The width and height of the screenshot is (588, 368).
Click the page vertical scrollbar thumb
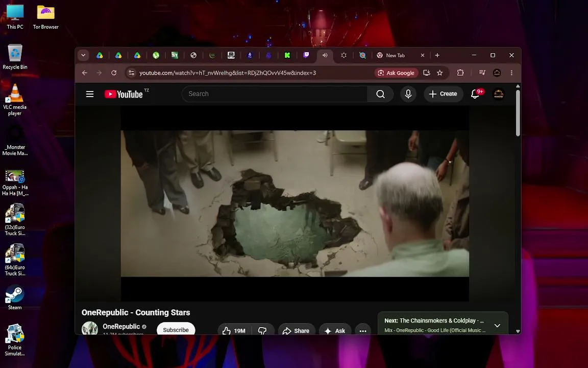coord(518,112)
